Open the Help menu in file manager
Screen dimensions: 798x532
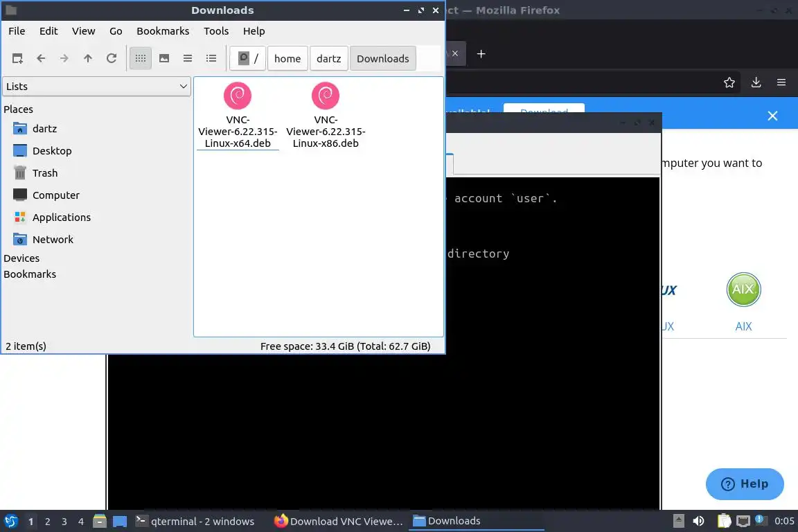coord(254,31)
